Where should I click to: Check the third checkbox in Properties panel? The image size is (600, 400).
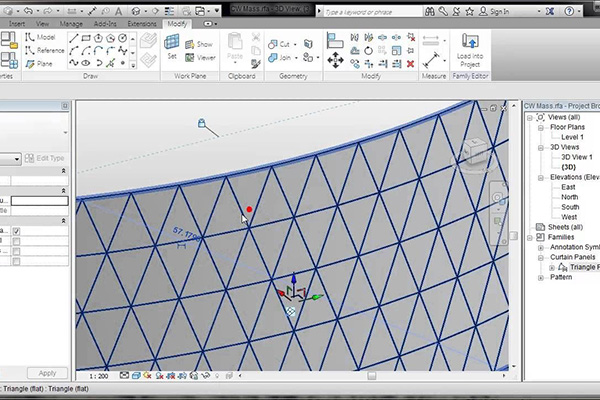[x=16, y=251]
